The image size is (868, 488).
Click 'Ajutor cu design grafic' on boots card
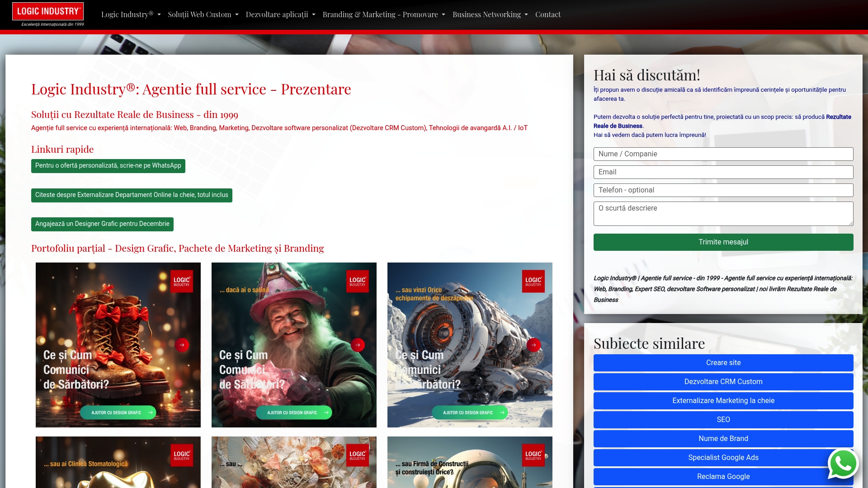(x=118, y=412)
